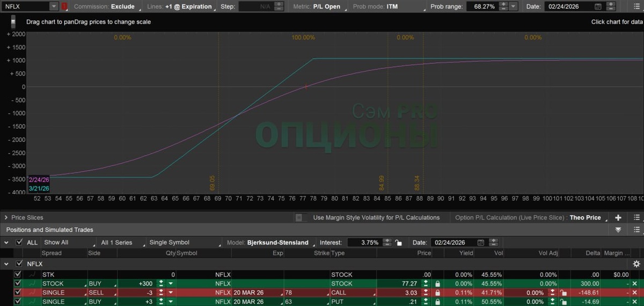Add a price slice with the plus icon
The image size is (644, 306).
point(618,217)
